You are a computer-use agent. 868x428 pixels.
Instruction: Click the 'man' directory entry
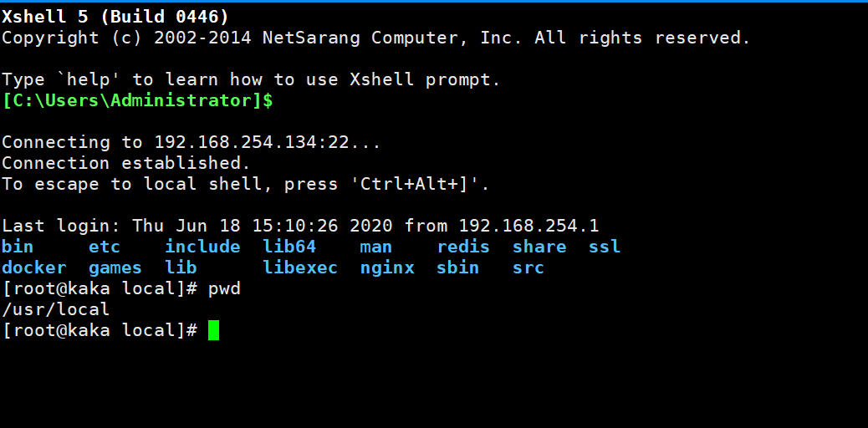(375, 247)
